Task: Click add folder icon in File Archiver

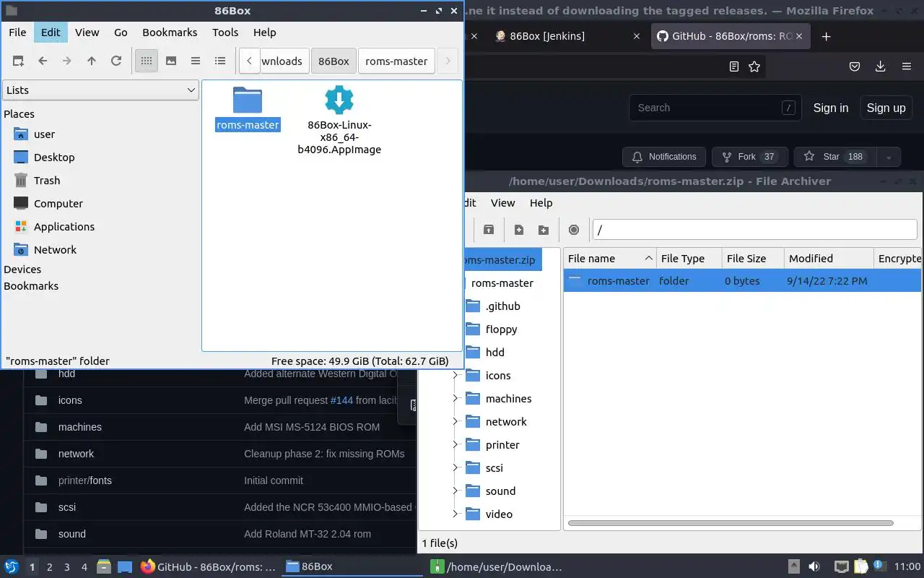Action: (544, 230)
